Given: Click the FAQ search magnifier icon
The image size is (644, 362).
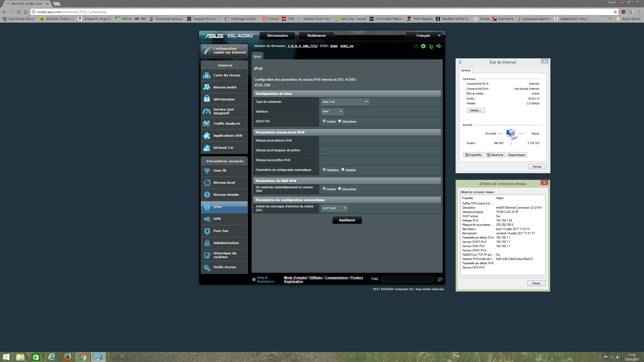Looking at the screenshot, I should tap(440, 279).
